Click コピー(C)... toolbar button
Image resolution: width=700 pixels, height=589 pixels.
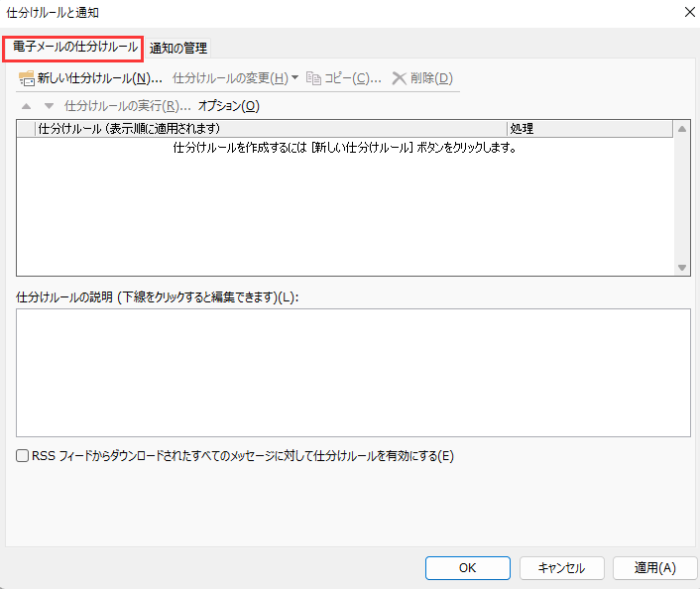[344, 78]
